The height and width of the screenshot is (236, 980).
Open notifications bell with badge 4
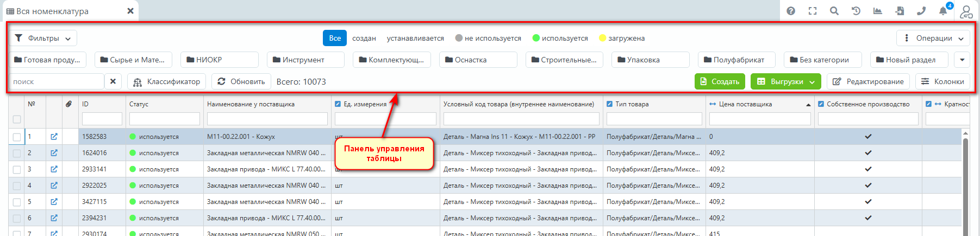[944, 11]
